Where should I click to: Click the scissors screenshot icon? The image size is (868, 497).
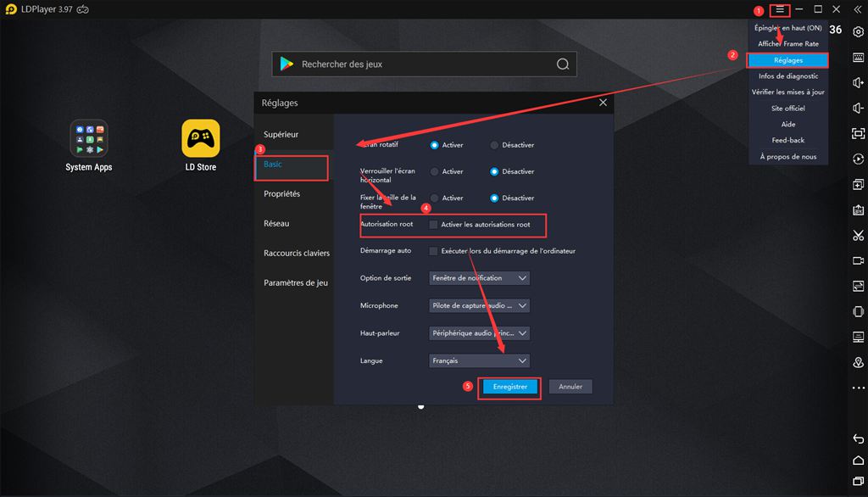[858, 236]
